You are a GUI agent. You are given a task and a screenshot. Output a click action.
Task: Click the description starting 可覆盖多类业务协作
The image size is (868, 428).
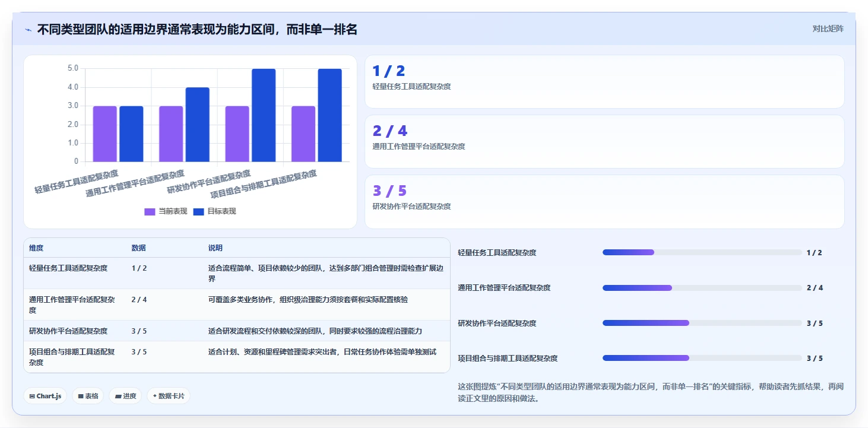308,300
